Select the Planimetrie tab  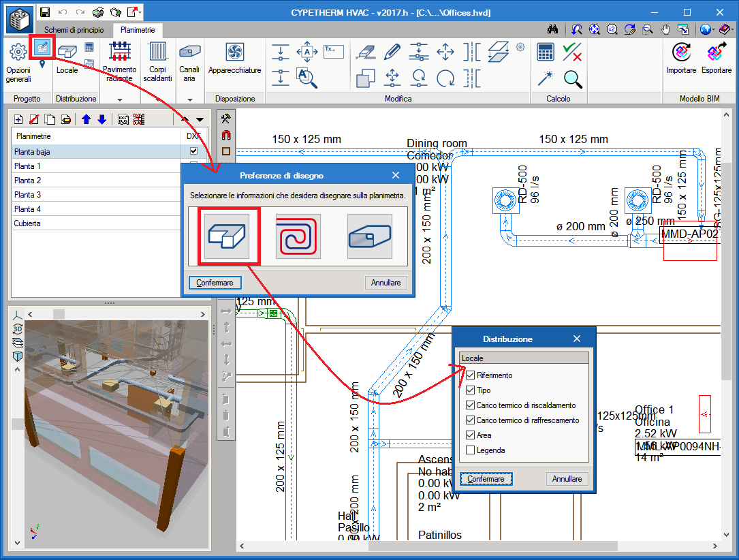click(138, 30)
